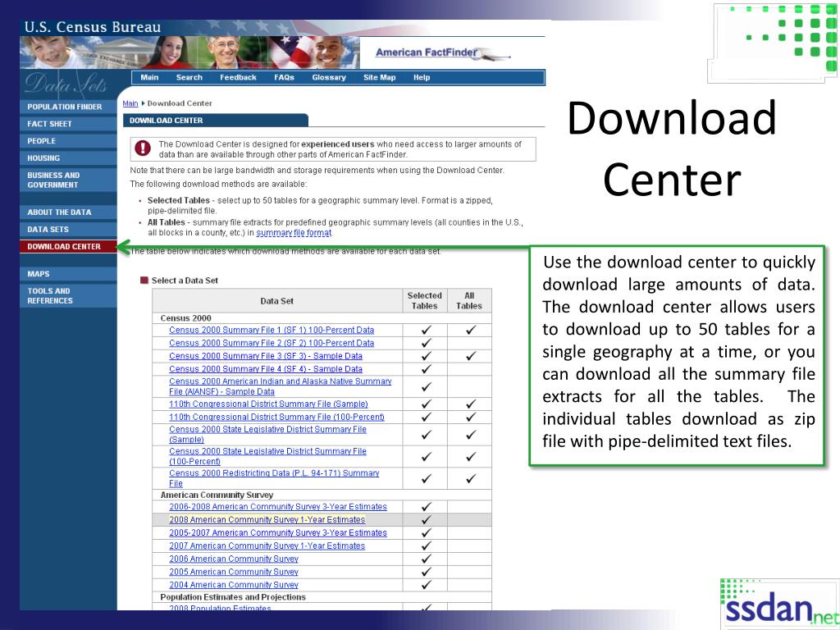Click the American Community Survey group heading

(217, 495)
